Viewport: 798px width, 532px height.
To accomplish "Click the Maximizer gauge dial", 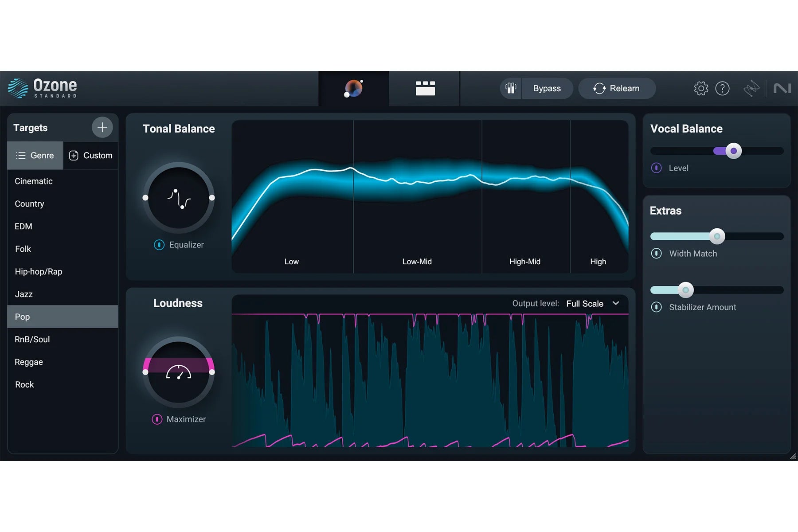I will [x=179, y=372].
